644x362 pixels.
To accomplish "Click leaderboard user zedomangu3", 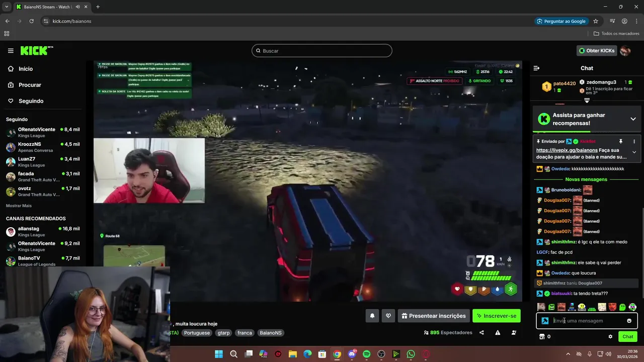I will [601, 82].
